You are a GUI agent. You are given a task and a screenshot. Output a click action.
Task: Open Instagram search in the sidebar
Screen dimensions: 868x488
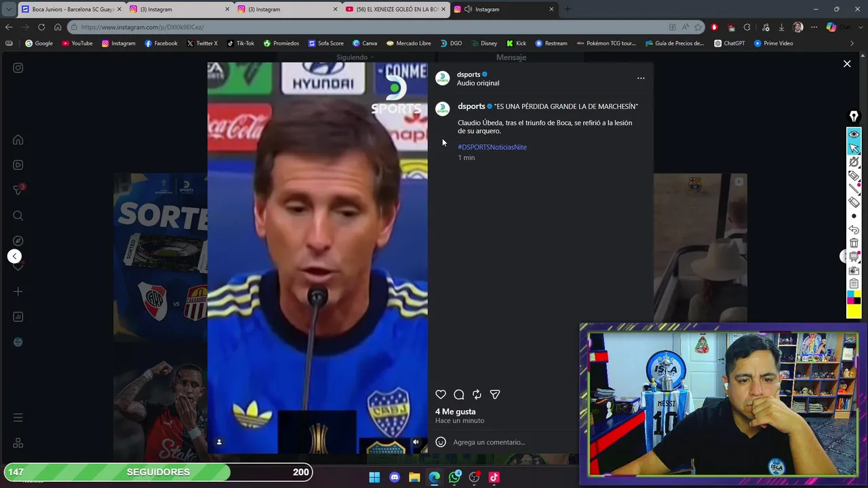coord(18,216)
